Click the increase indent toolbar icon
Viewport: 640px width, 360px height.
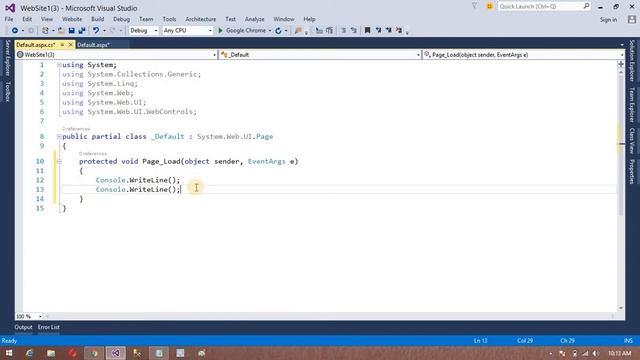[x=329, y=31]
